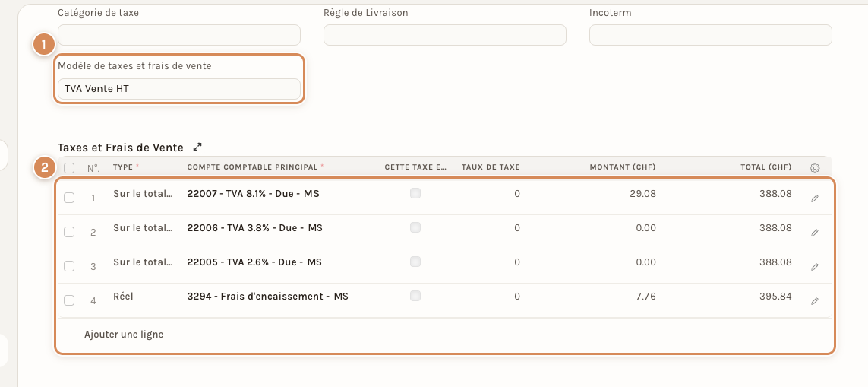Open the Incoterm field
The image size is (868, 387).
711,35
